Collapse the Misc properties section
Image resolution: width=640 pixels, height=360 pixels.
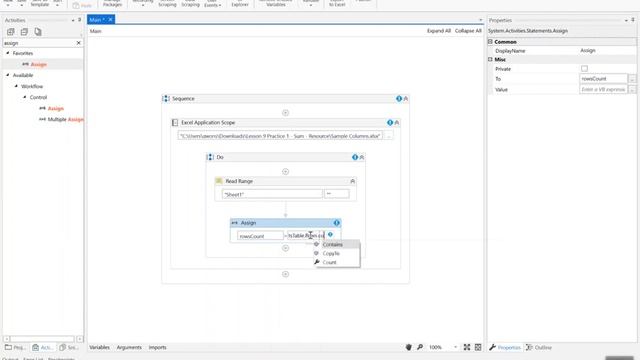(x=490, y=59)
